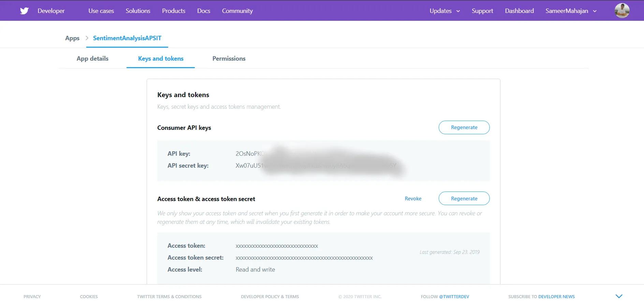Viewport: 644px width, 306px height.
Task: Regenerate the Consumer API keys
Action: click(464, 127)
